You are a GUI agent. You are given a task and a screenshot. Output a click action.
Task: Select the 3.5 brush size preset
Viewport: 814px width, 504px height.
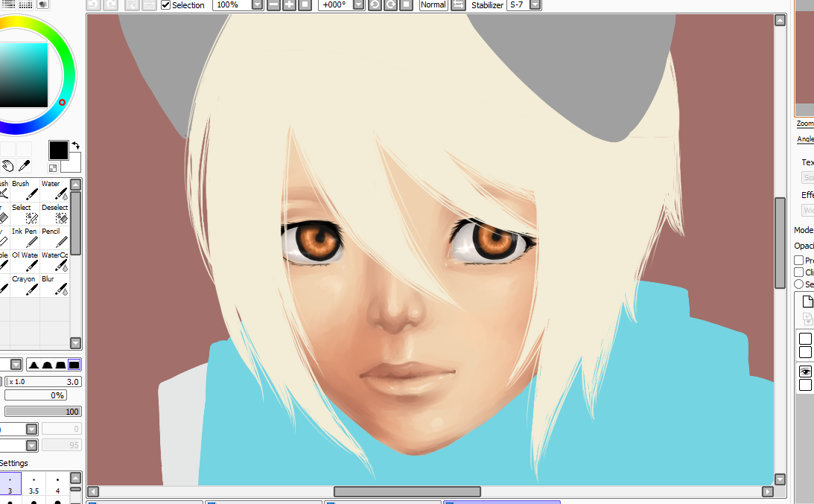34,485
